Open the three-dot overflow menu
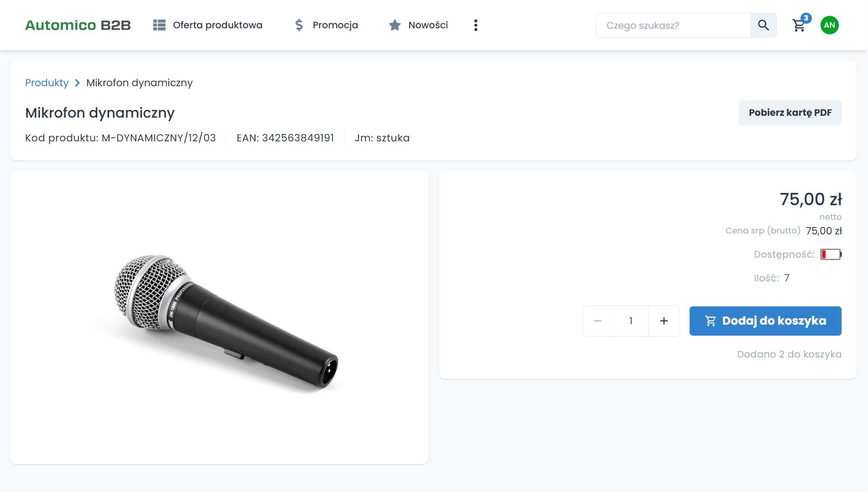This screenshot has width=868, height=492. [476, 25]
